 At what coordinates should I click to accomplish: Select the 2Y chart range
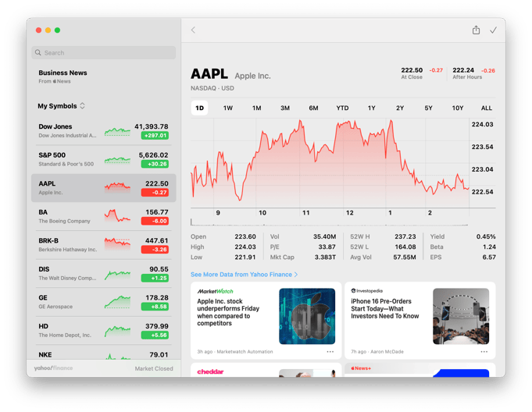tap(400, 108)
